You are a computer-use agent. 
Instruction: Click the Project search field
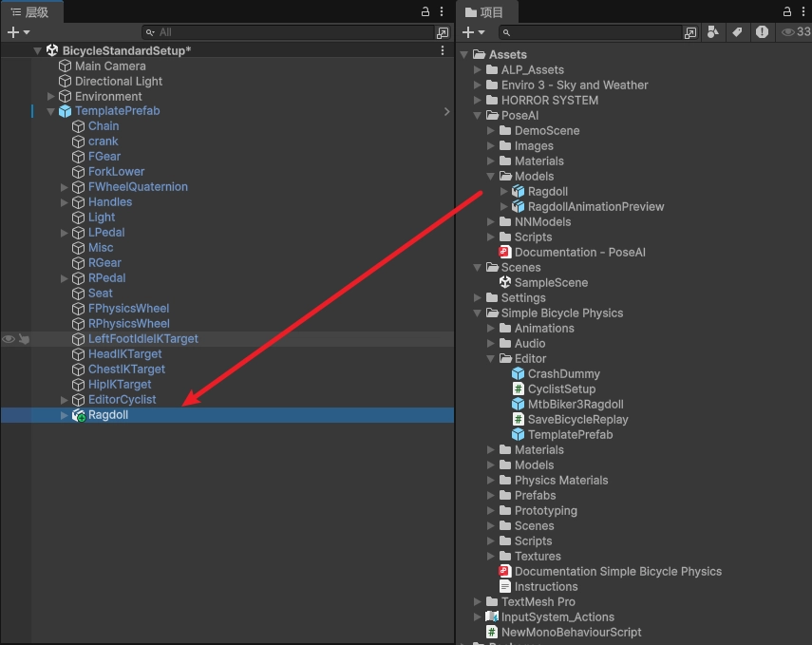pyautogui.click(x=590, y=32)
